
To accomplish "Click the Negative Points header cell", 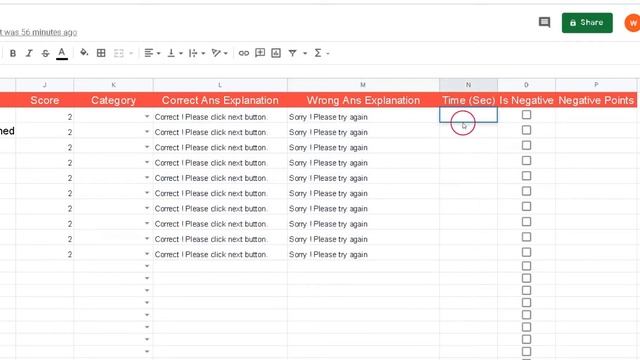I will coord(596,100).
